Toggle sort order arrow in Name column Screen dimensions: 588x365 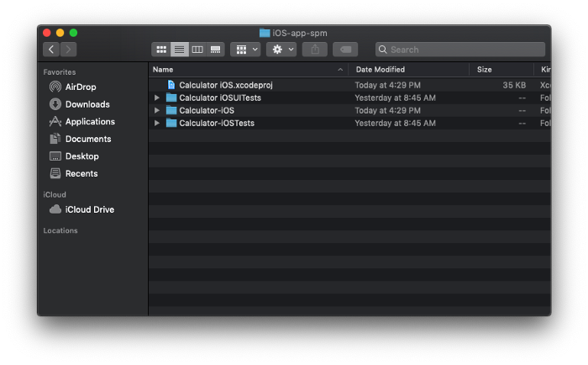coord(340,70)
